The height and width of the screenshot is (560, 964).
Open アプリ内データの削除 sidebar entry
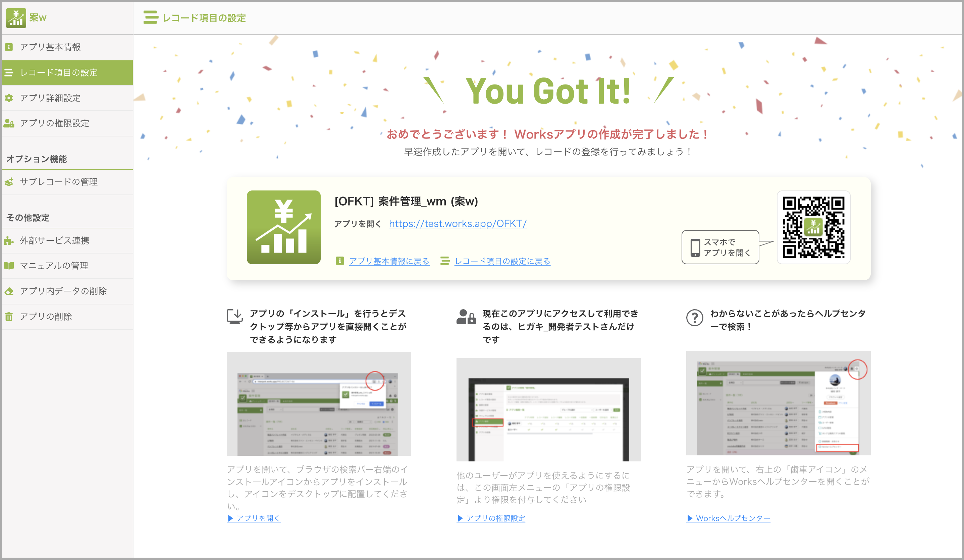(67, 291)
